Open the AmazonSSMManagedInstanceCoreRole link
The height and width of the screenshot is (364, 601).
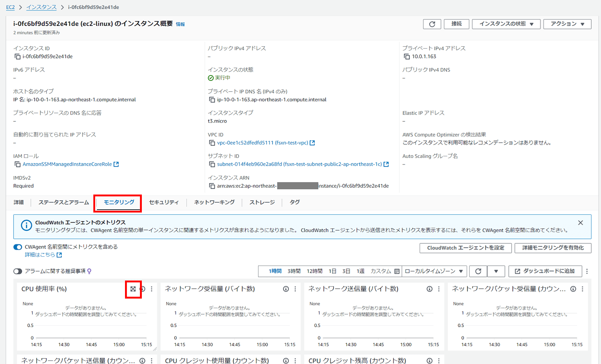coord(71,164)
